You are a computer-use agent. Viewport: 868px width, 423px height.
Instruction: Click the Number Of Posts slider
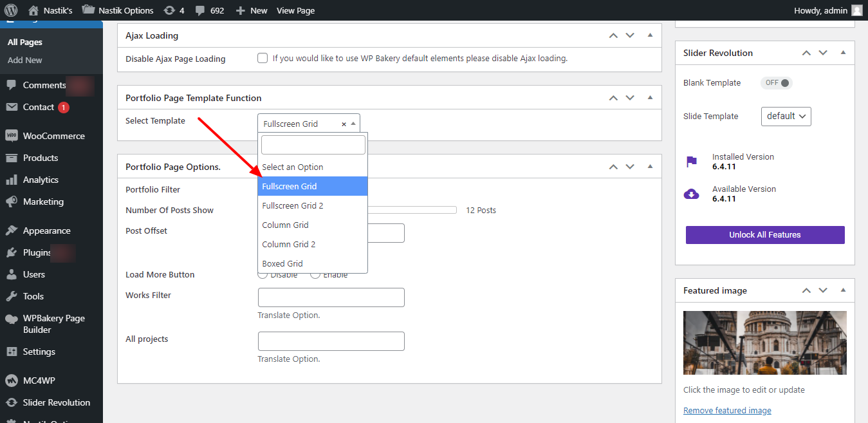tap(412, 210)
